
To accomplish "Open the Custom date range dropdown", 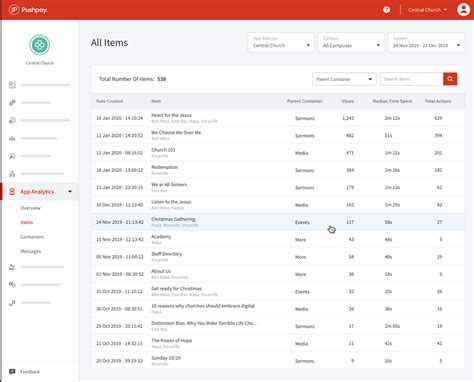I will pyautogui.click(x=426, y=42).
